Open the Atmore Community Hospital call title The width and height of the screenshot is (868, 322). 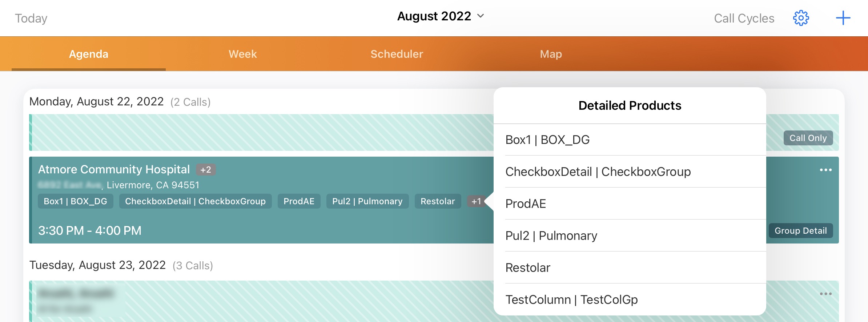114,169
